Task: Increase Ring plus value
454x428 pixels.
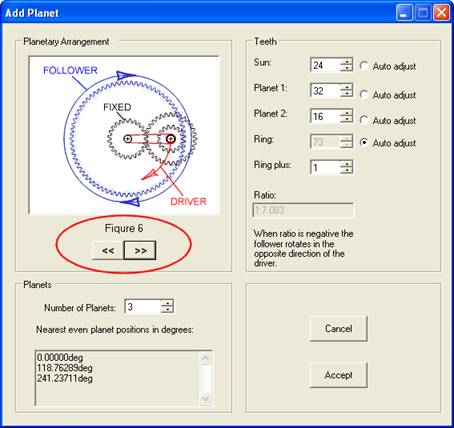Action: tap(347, 164)
